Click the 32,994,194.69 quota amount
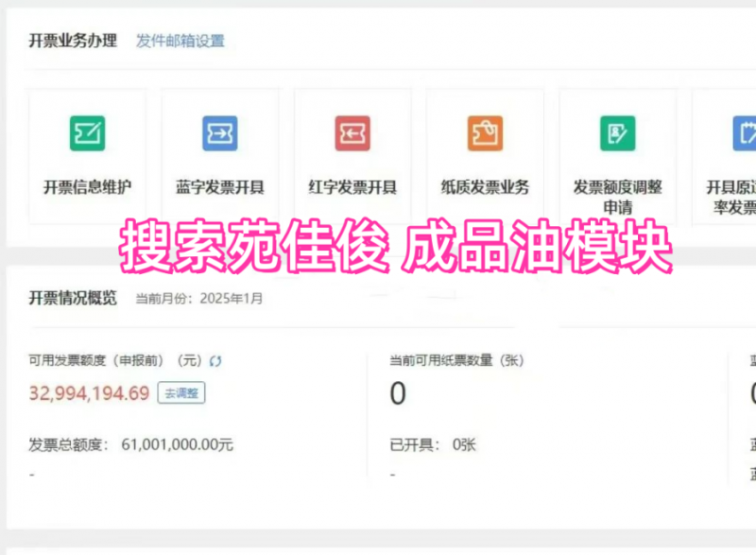Viewport: 756px width, 555px height. [89, 393]
